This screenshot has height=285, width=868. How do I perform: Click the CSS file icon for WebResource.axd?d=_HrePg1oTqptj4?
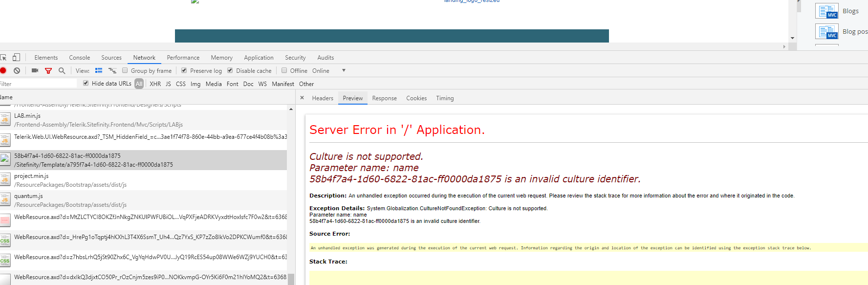pos(5,240)
